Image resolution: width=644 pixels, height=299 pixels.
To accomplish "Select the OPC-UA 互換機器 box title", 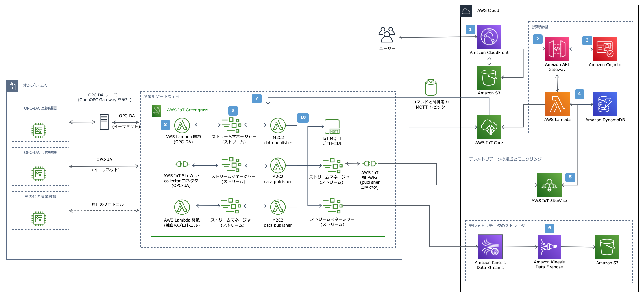I will pos(40,153).
